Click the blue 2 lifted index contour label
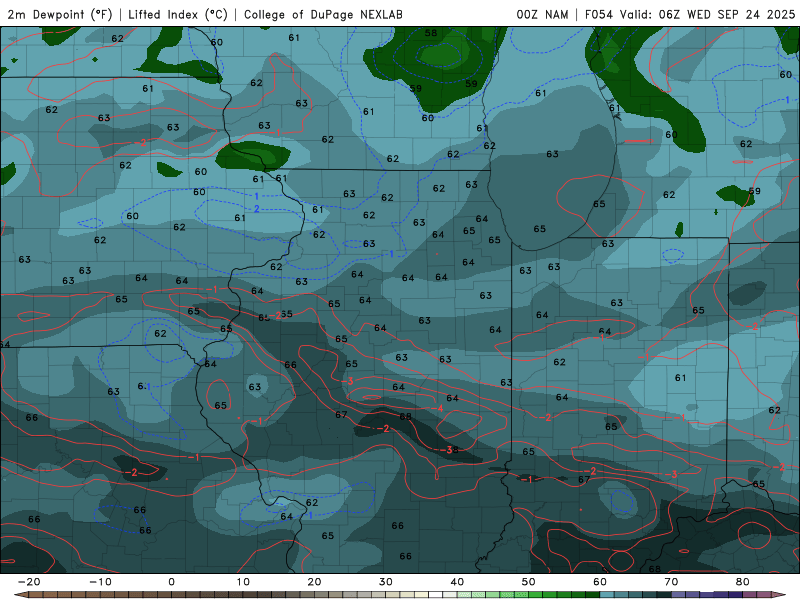Image resolution: width=800 pixels, height=600 pixels. (x=257, y=209)
